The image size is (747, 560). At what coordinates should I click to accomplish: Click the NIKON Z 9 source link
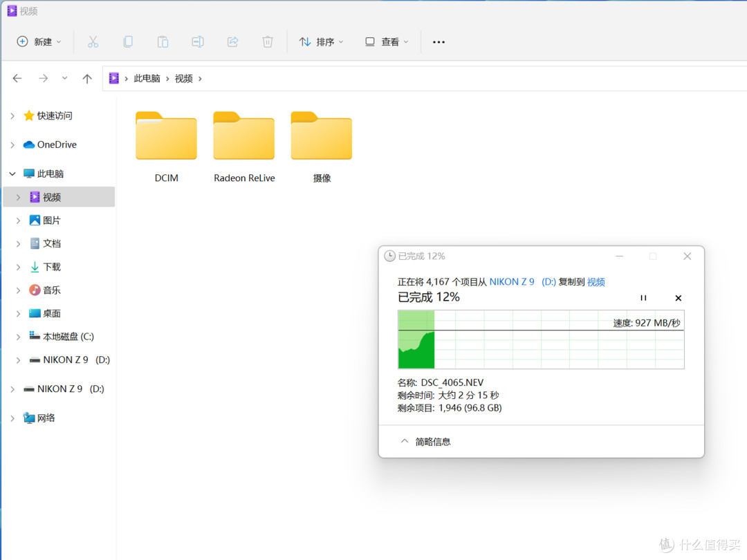point(512,282)
